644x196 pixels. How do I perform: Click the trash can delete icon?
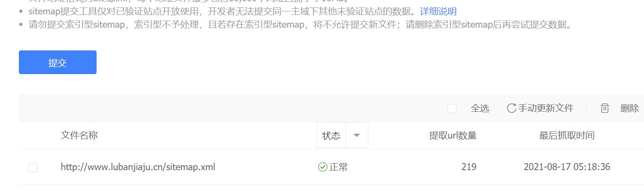tap(605, 108)
